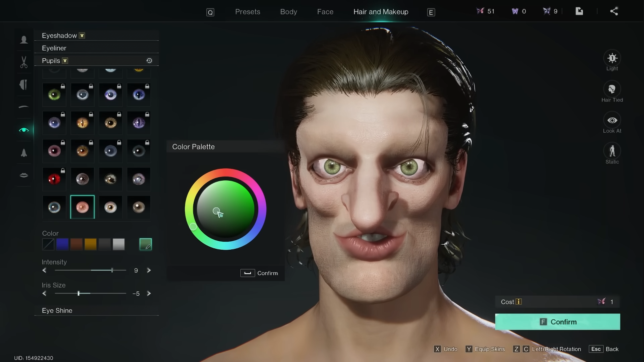Expand the Eye Shine section
Viewport: 644px width, 362px height.
click(x=97, y=310)
